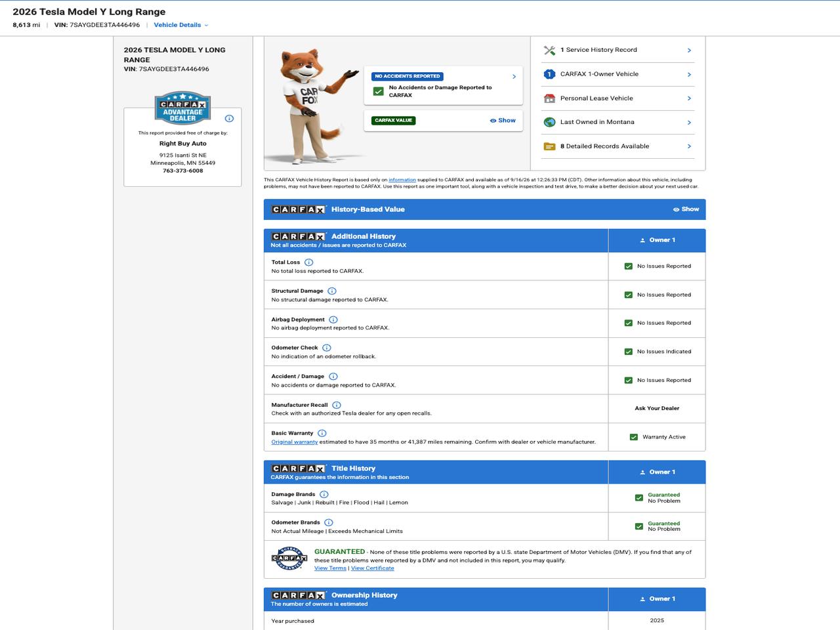Click the Detailed Records folder icon
The width and height of the screenshot is (840, 630).
point(549,146)
